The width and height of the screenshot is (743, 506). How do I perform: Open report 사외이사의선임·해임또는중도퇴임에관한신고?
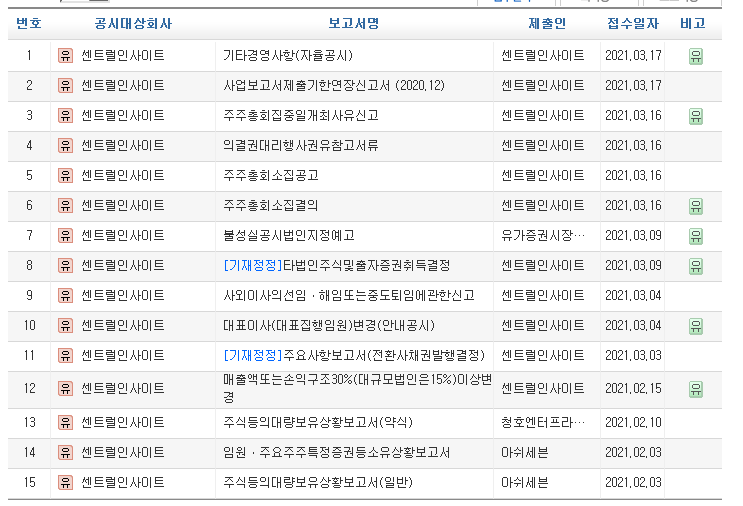pos(349,296)
